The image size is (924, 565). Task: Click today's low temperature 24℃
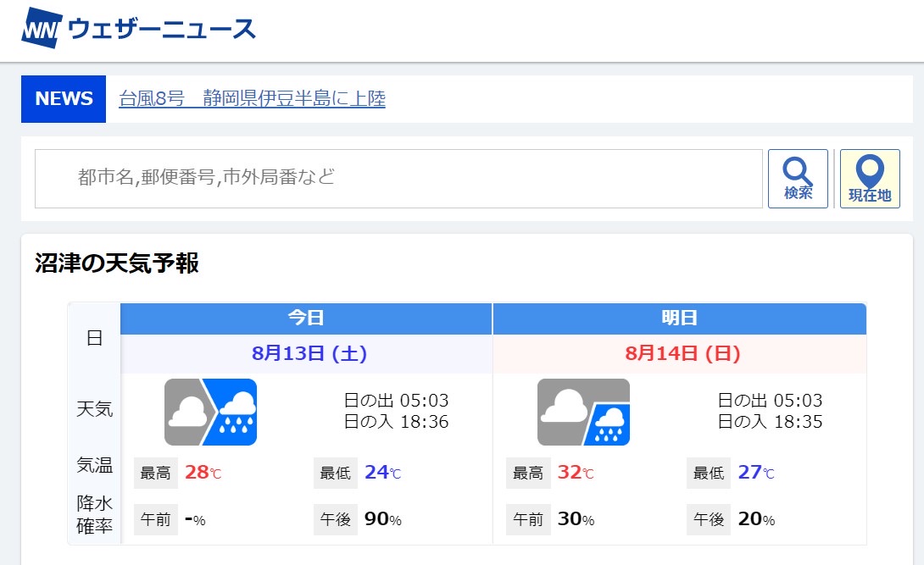[382, 473]
